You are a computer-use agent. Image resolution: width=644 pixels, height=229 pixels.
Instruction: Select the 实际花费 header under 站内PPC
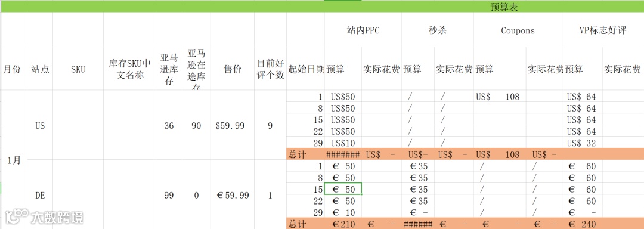[x=382, y=69]
